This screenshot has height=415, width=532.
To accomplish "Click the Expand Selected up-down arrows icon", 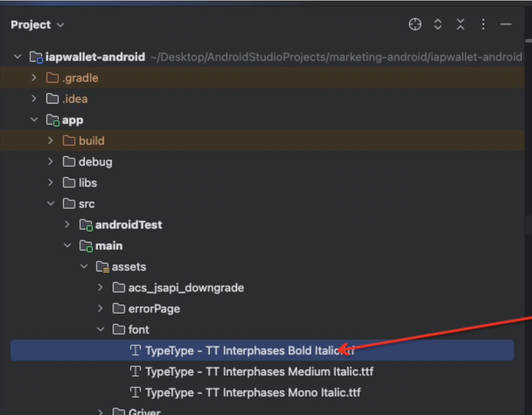I will [438, 25].
